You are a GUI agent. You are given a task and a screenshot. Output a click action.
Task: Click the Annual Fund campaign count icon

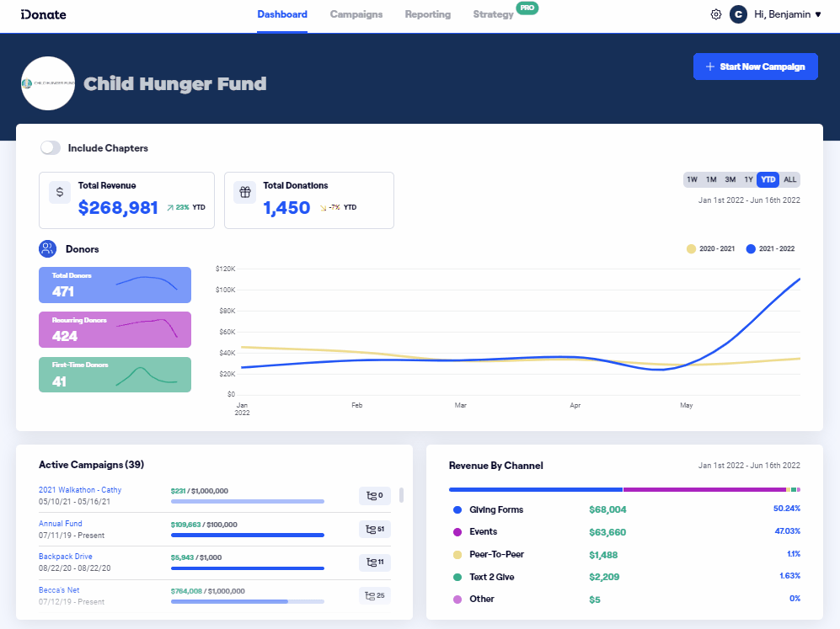(x=374, y=530)
